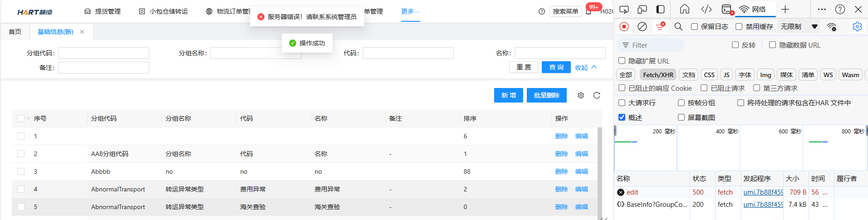Open the 提货管理 menu
Viewport: 868px width, 220px height.
pos(103,11)
